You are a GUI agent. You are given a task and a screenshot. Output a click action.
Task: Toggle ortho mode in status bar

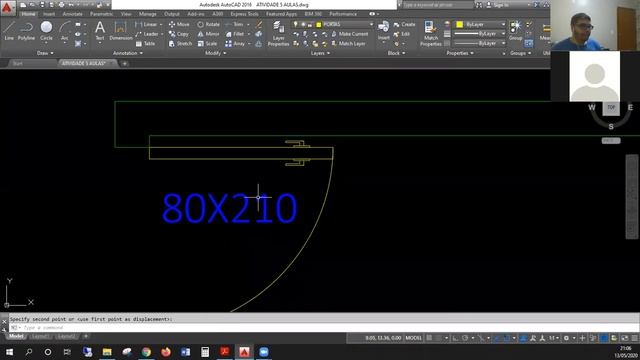click(456, 338)
